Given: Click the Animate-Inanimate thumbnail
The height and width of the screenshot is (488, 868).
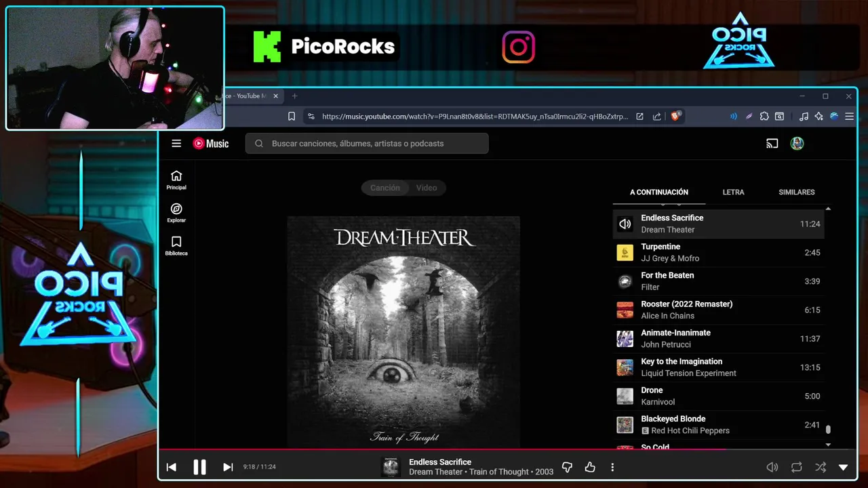Looking at the screenshot, I should point(625,338).
